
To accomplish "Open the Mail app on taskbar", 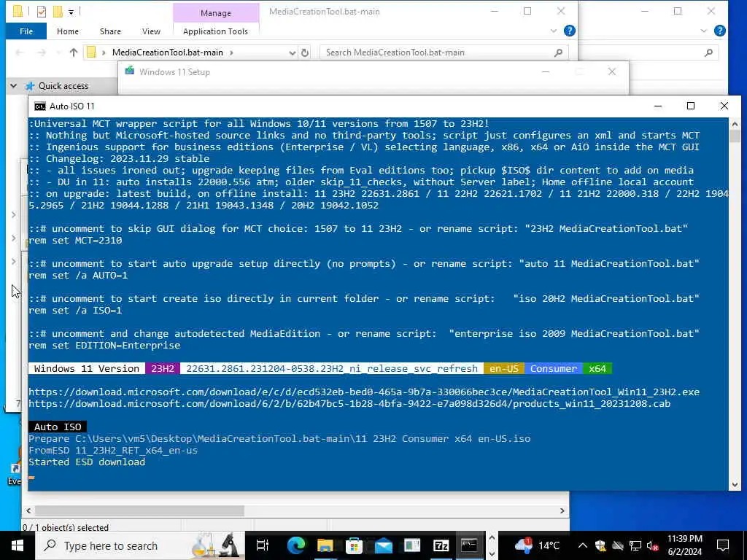I will (x=383, y=545).
